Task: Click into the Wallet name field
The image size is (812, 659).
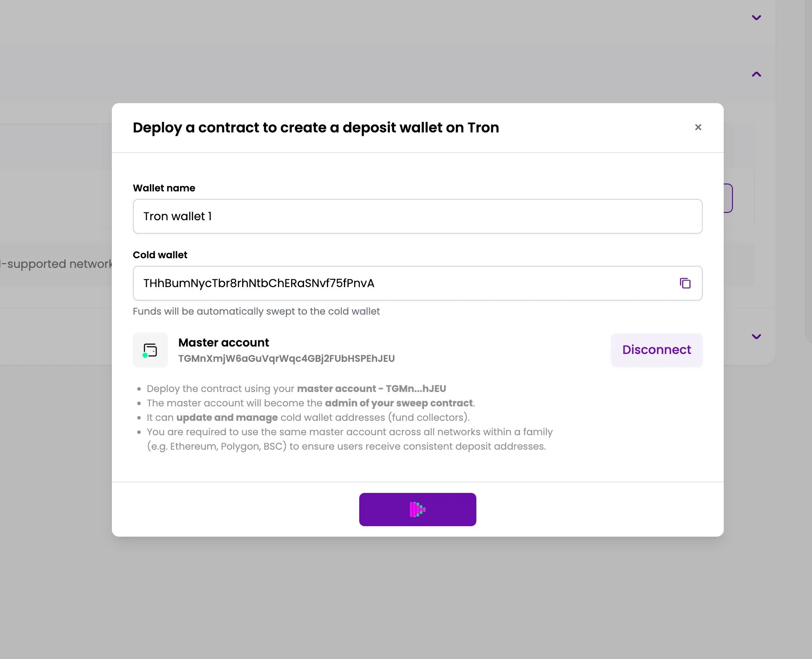Action: coord(417,216)
